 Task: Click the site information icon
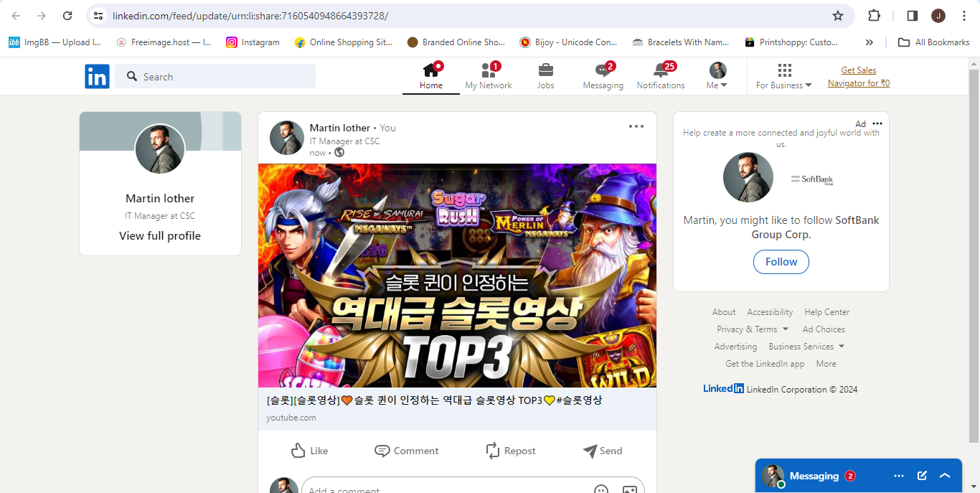[x=98, y=16]
